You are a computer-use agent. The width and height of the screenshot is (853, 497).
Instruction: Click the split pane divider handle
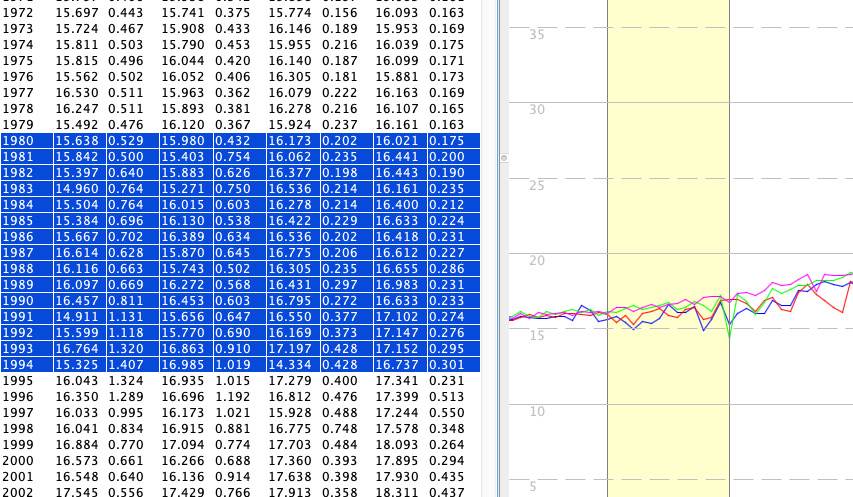503,158
